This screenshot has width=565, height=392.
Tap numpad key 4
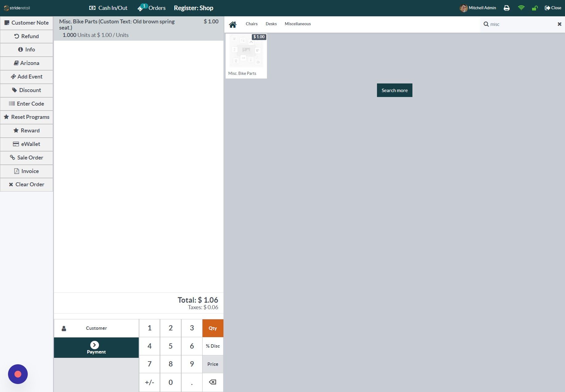point(149,346)
